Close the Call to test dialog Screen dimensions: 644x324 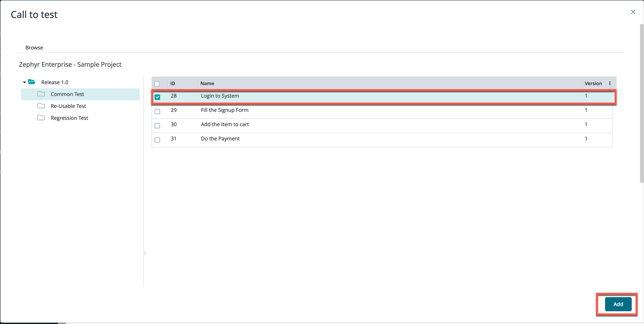point(633,12)
